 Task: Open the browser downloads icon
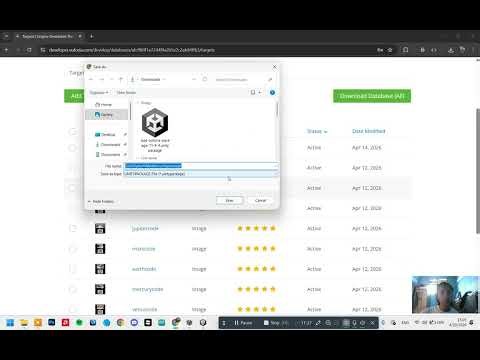451,50
